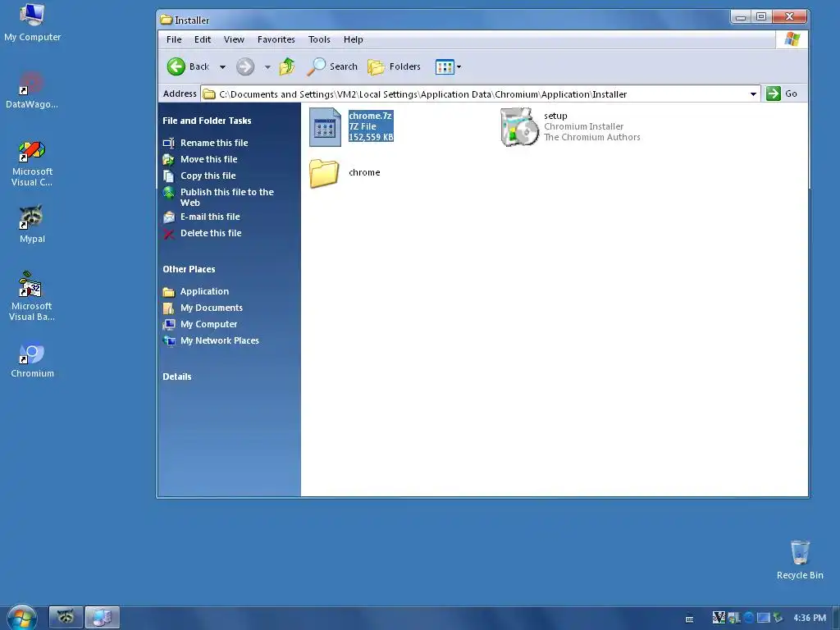Open the View menu
This screenshot has height=630, width=840.
[234, 39]
